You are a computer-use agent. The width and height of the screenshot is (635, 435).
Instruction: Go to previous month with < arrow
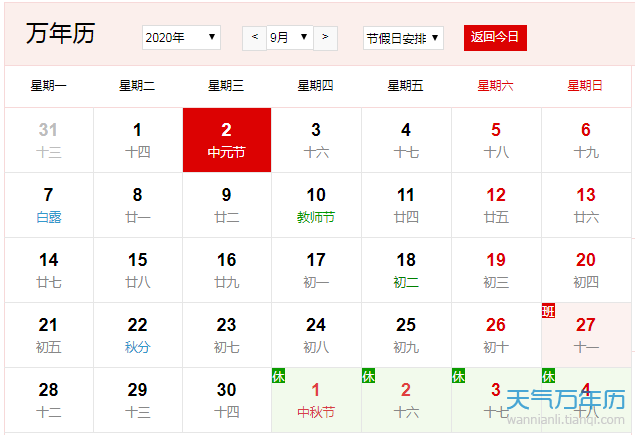pyautogui.click(x=254, y=38)
